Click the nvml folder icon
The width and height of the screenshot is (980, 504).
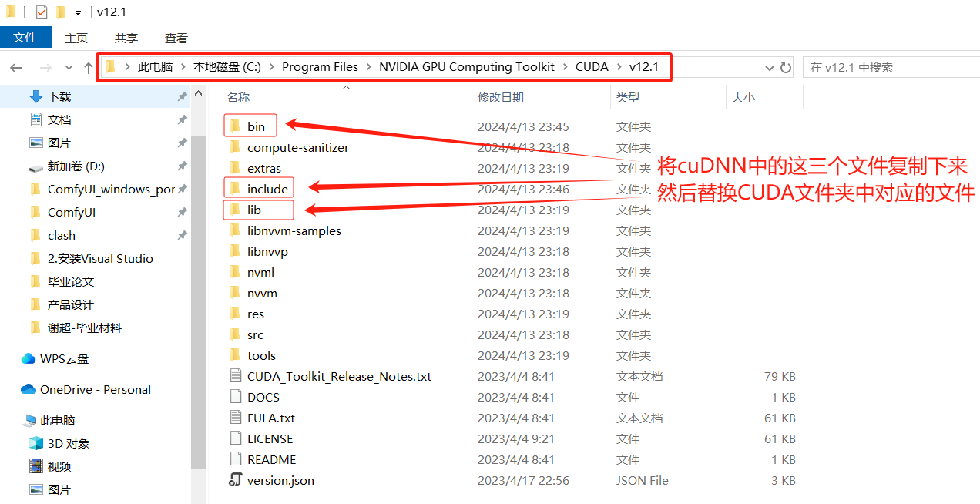[235, 272]
